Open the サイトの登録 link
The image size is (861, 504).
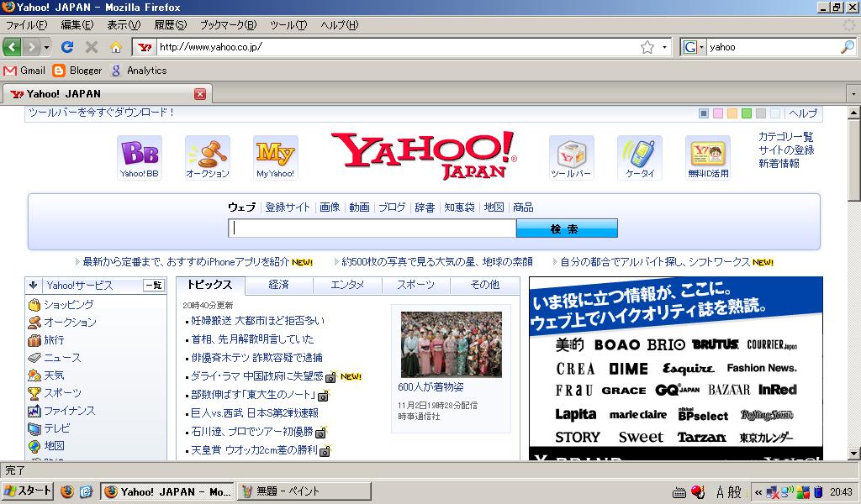(x=786, y=150)
